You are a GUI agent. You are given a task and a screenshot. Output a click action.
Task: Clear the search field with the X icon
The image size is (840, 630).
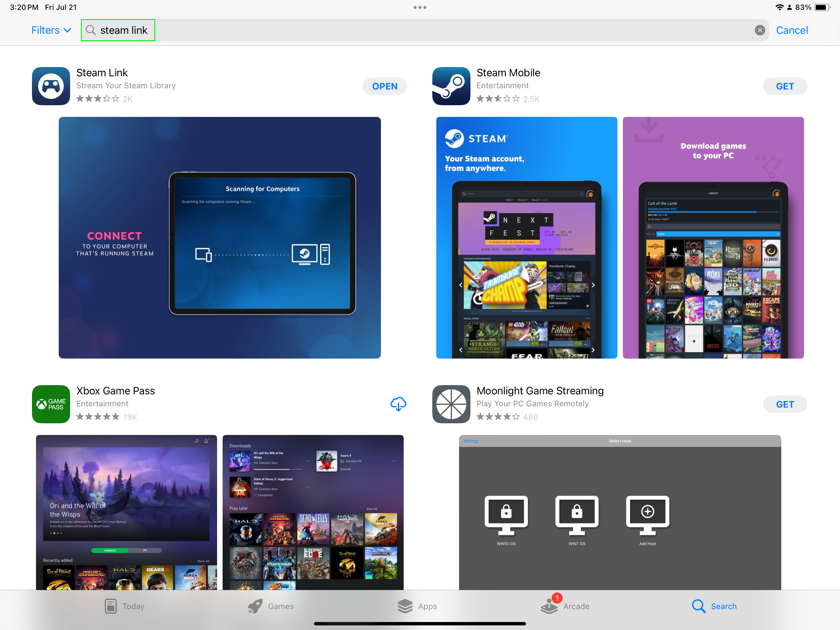click(x=759, y=30)
